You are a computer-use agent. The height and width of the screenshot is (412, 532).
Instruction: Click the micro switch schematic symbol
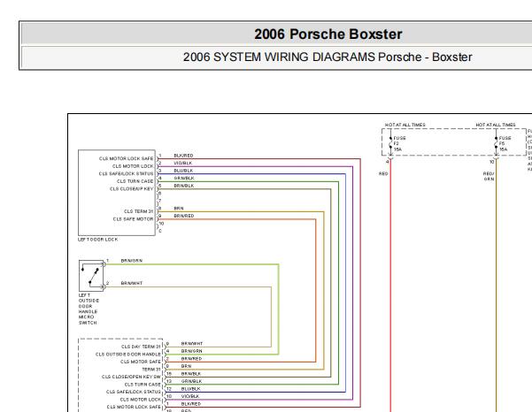(x=91, y=276)
